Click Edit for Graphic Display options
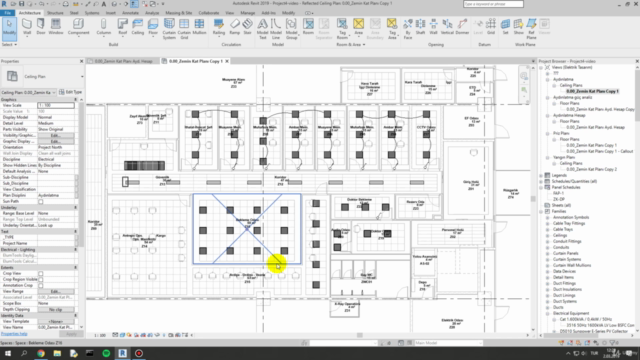 (x=56, y=141)
